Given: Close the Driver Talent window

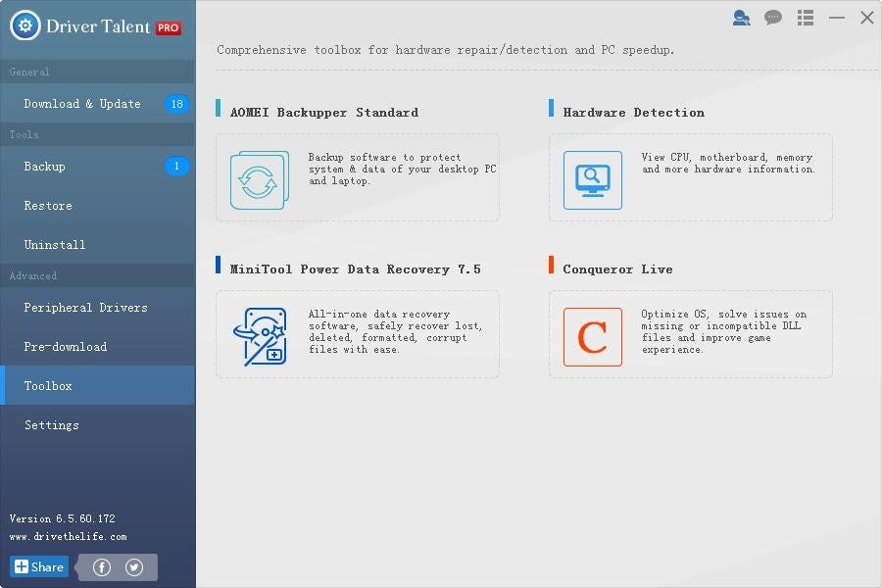Looking at the screenshot, I should [867, 18].
